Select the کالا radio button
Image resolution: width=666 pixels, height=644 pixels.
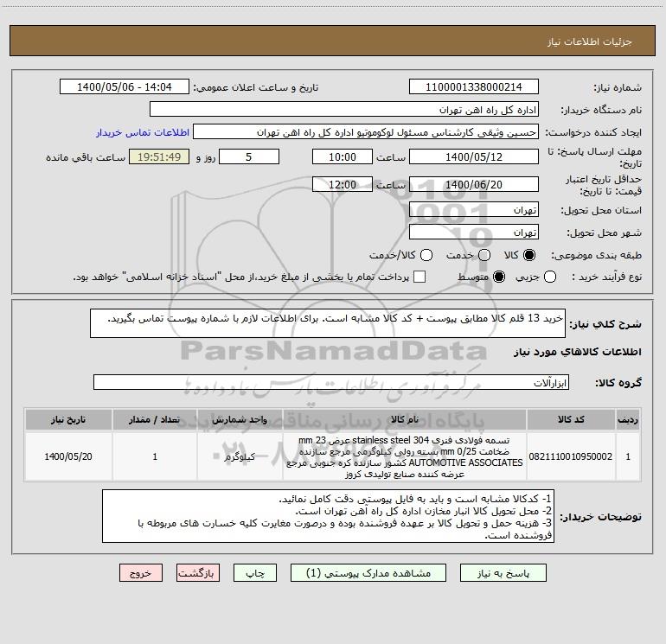click(x=529, y=255)
